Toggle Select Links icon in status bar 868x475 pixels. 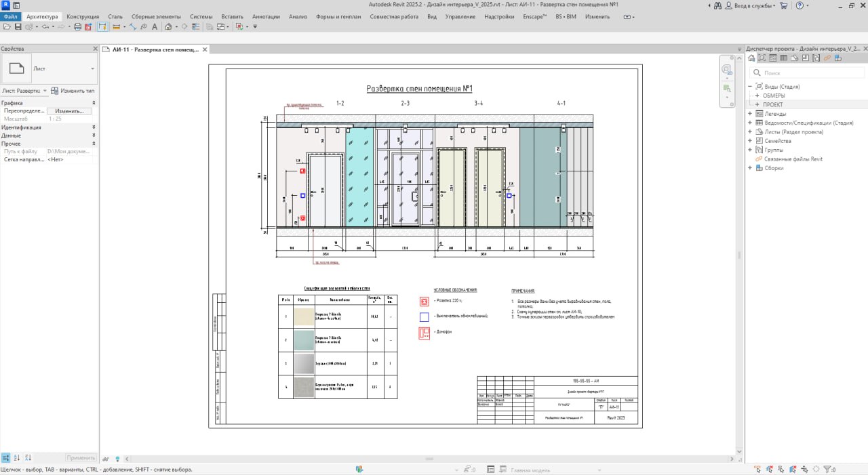757,470
